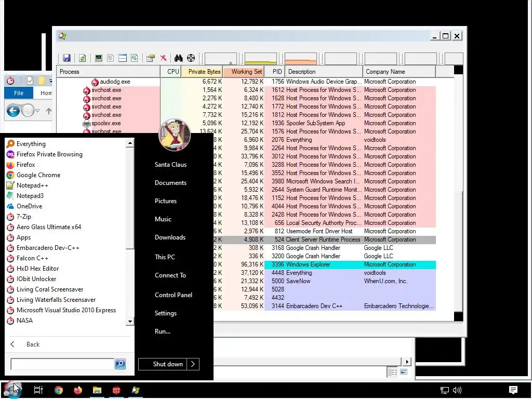The height and width of the screenshot is (399, 532).
Task: Toggle the process tree view icon
Action: (110, 58)
